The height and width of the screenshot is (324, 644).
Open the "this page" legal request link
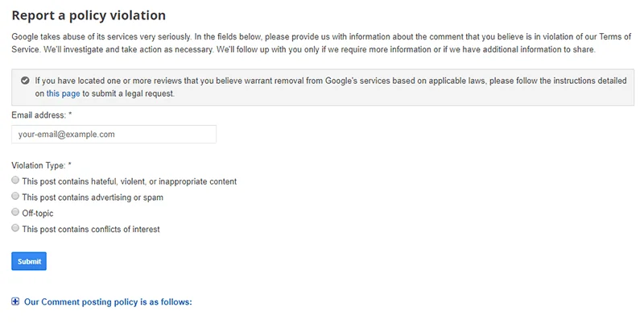(64, 93)
